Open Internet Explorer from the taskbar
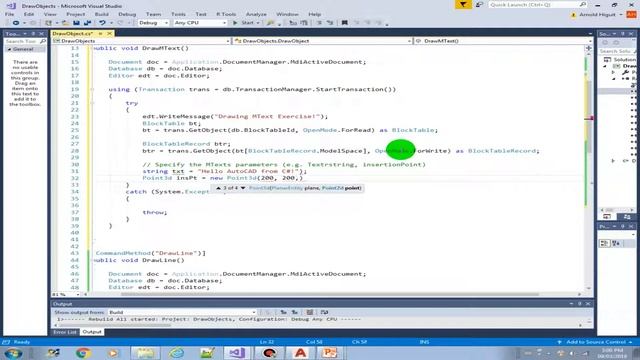The width and height of the screenshot is (640, 360). tap(176, 353)
